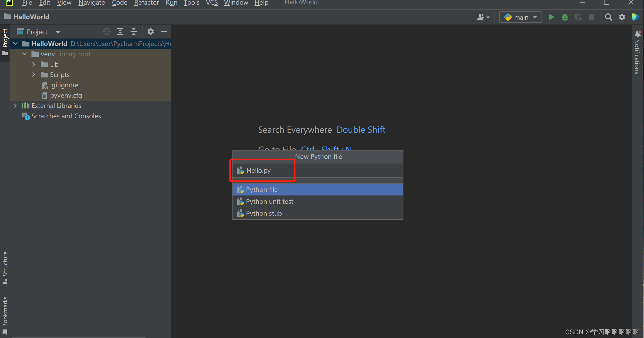Collapse the venv folder node

[x=25, y=54]
